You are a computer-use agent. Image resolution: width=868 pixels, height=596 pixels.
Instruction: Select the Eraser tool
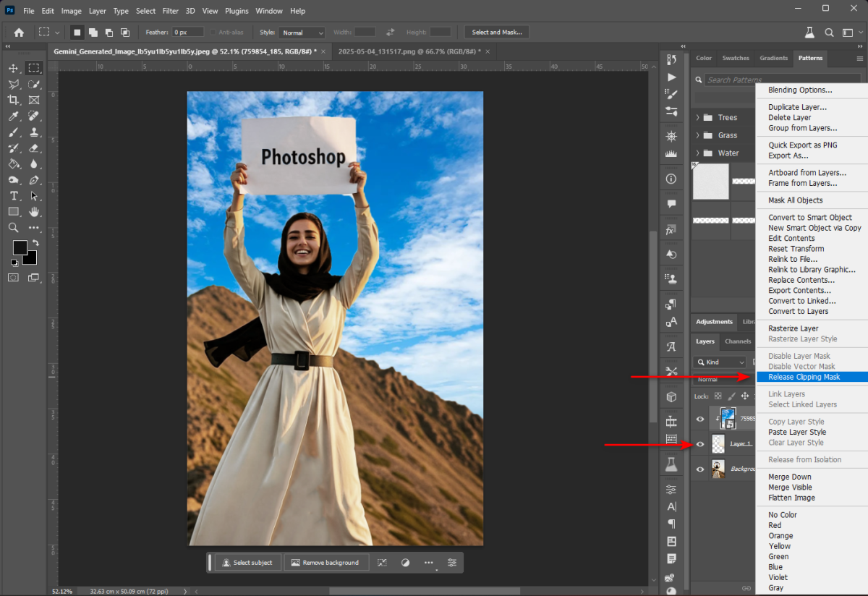[33, 148]
